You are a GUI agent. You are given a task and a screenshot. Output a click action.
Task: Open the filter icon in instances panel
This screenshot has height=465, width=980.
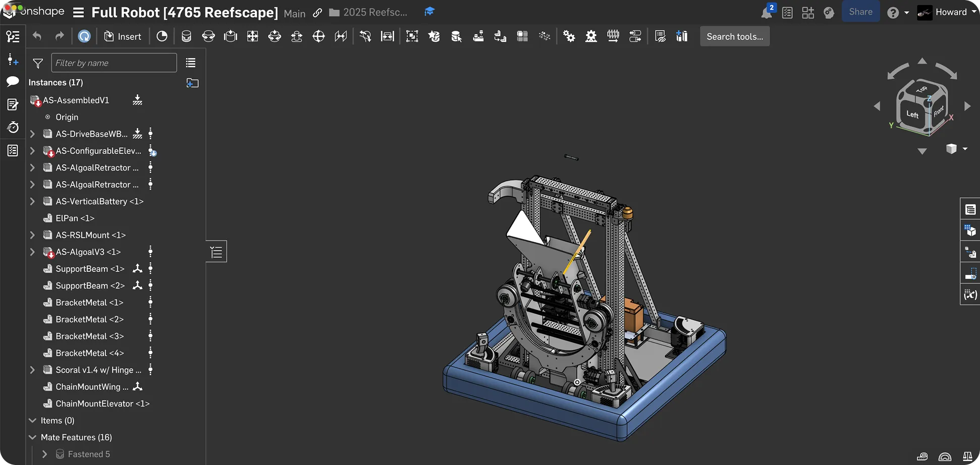pos(38,63)
